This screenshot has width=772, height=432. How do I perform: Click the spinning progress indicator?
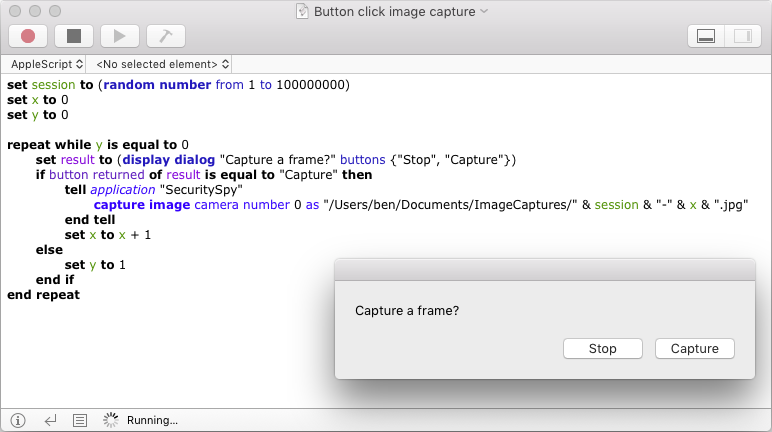[x=111, y=420]
